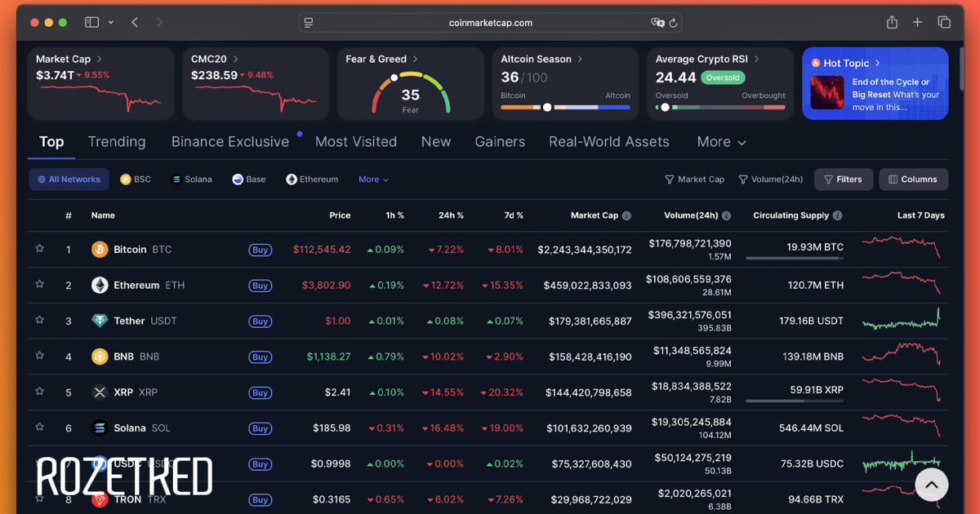
Task: Click the Safari share icon
Action: 893,23
